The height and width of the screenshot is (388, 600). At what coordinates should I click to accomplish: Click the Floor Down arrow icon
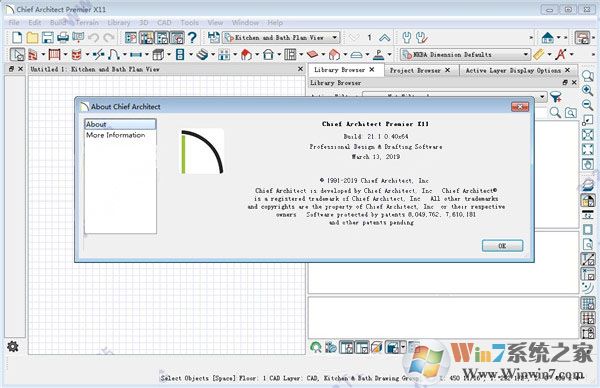(354, 37)
